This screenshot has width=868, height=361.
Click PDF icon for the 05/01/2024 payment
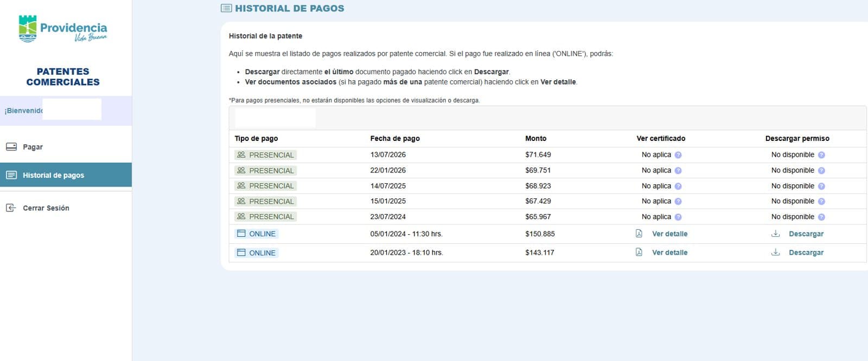[639, 234]
